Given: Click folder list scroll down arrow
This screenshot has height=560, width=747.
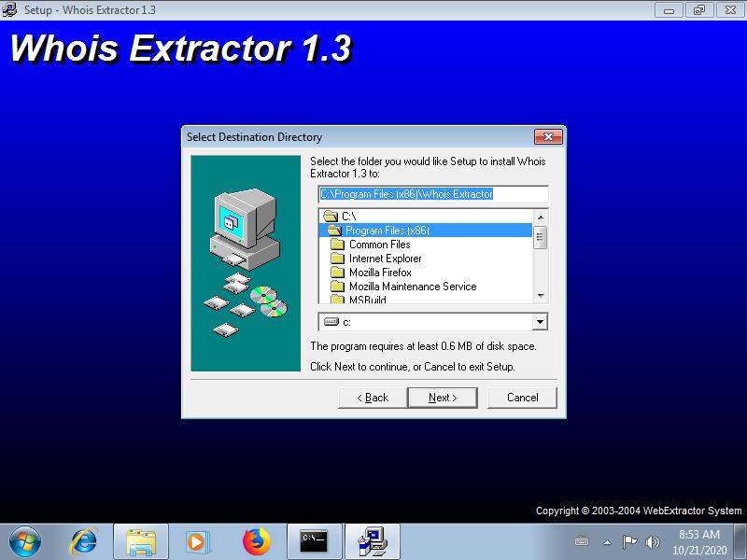Looking at the screenshot, I should pyautogui.click(x=541, y=296).
